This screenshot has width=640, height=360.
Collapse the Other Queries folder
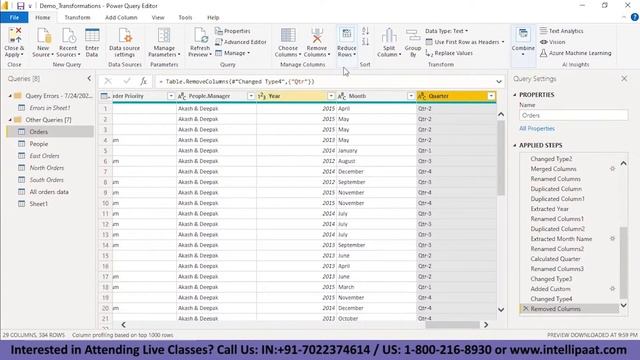(10, 120)
